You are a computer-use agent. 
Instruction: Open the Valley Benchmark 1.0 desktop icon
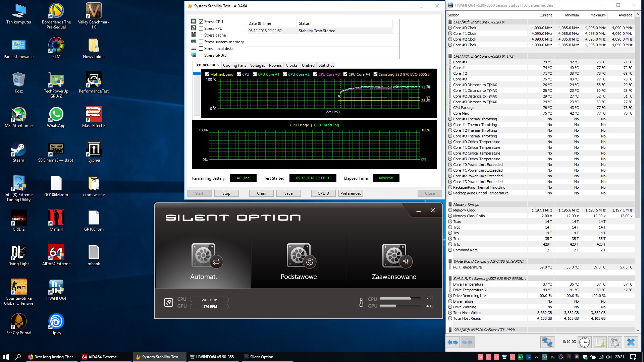(x=94, y=16)
